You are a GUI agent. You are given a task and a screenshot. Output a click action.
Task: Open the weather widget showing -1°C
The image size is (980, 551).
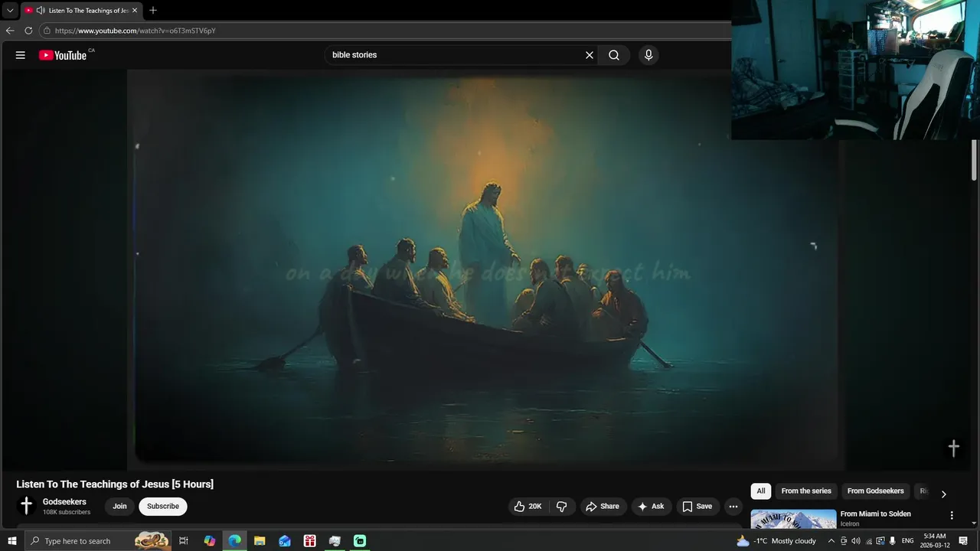(776, 541)
